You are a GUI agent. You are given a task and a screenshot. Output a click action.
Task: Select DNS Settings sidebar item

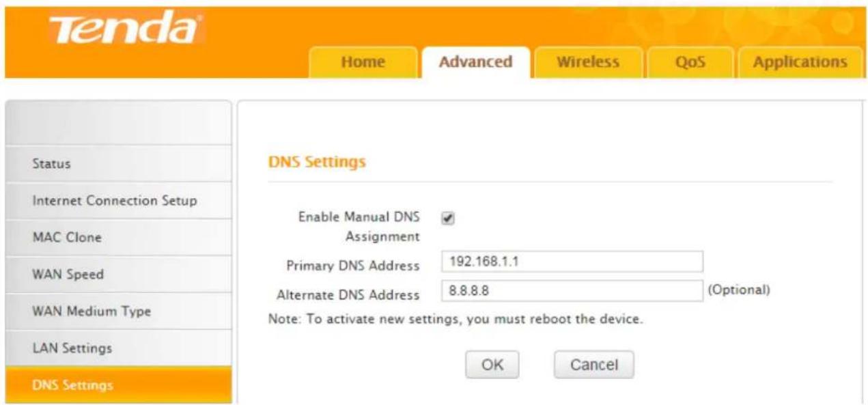click(x=118, y=385)
